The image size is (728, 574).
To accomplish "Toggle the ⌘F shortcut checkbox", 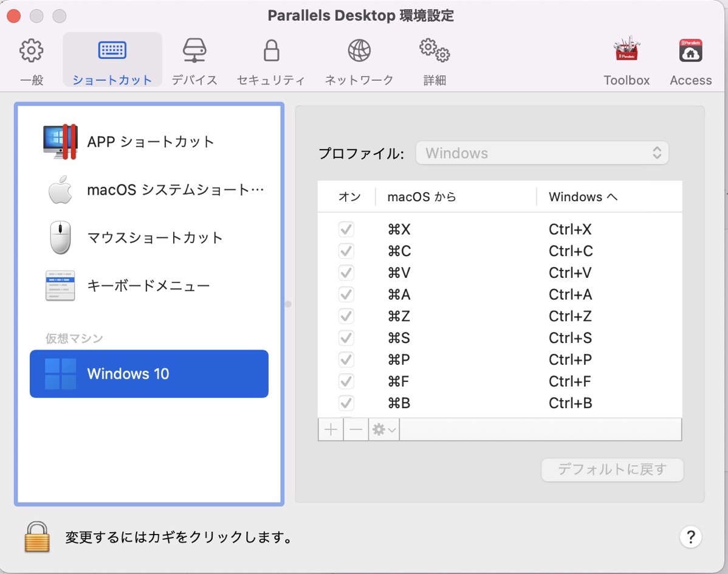I will [346, 381].
